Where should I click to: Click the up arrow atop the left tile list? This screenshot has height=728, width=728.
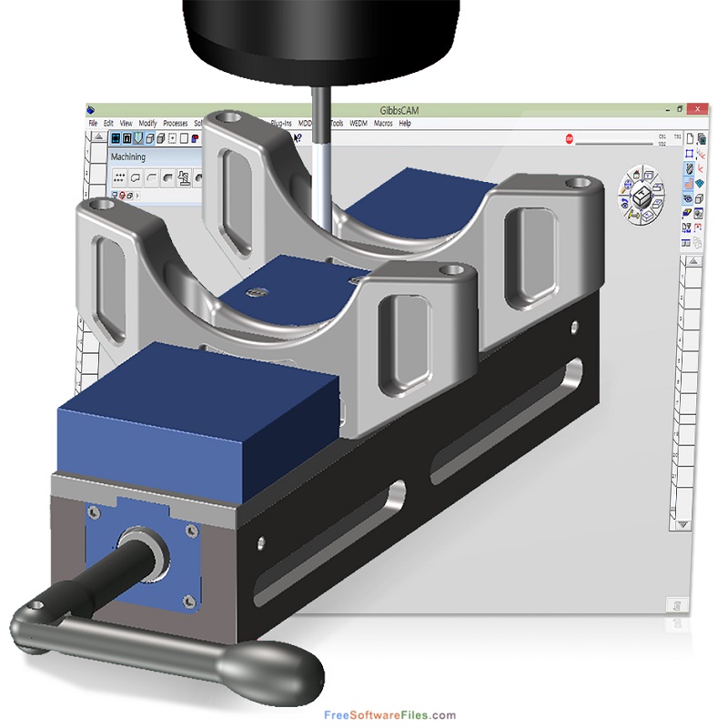coord(99,137)
